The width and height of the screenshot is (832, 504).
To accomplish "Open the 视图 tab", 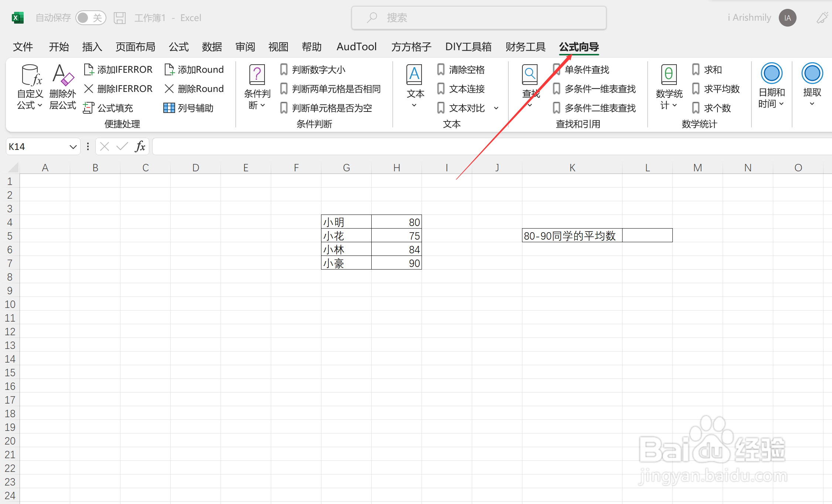I will pos(278,47).
